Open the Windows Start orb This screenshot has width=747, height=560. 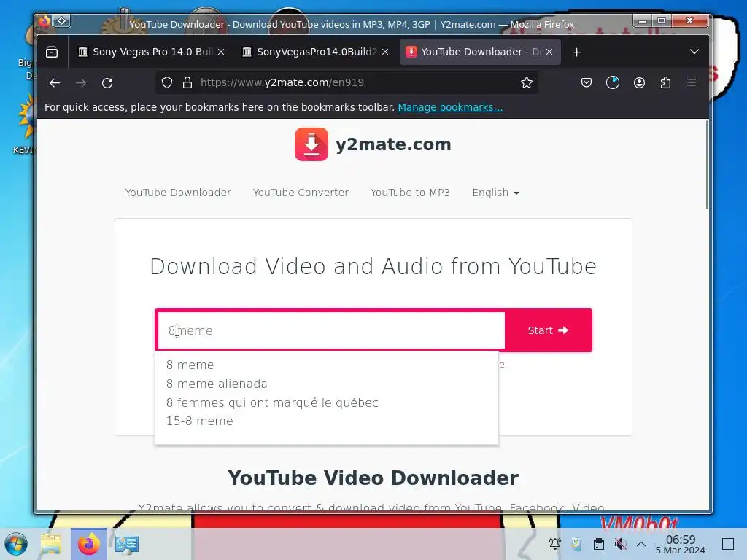click(x=16, y=544)
